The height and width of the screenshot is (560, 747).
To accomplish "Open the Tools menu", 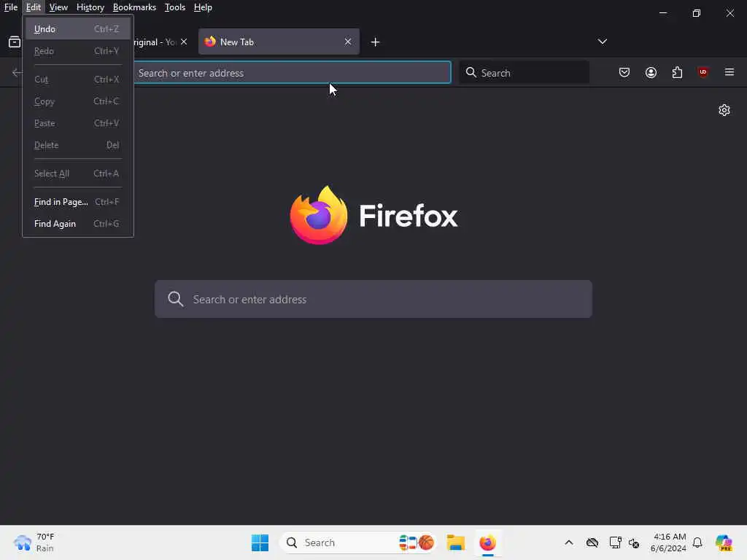I will tap(175, 7).
